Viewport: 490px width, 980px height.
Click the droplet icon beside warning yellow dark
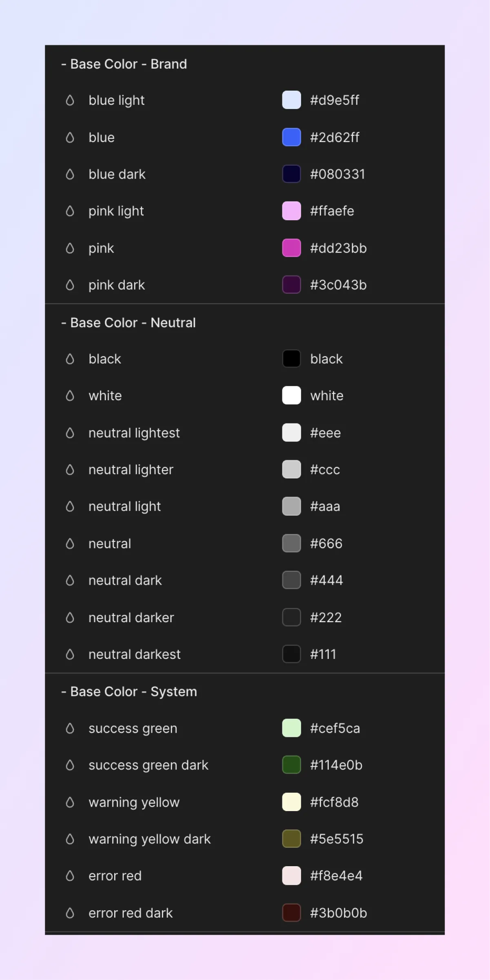click(x=70, y=839)
